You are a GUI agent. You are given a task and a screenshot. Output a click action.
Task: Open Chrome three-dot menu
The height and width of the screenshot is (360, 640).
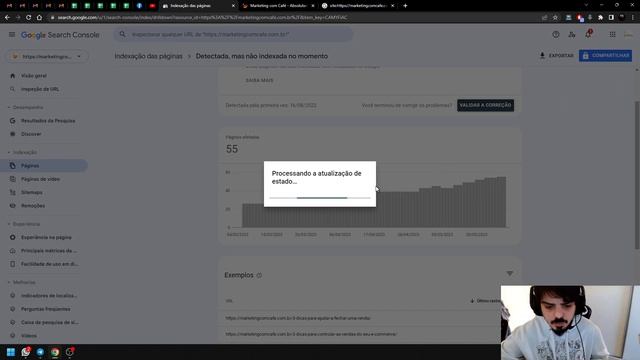pos(633,18)
